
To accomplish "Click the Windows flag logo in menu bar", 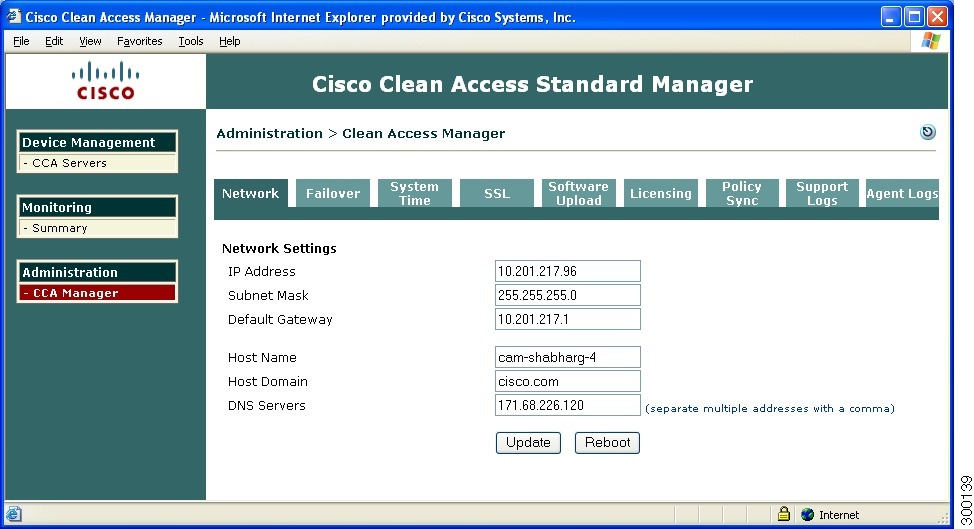I will [x=930, y=41].
